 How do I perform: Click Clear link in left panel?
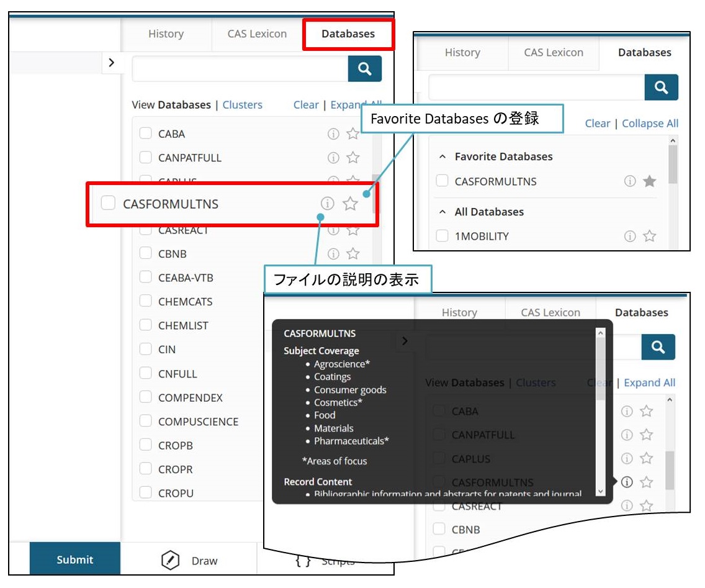click(x=306, y=105)
